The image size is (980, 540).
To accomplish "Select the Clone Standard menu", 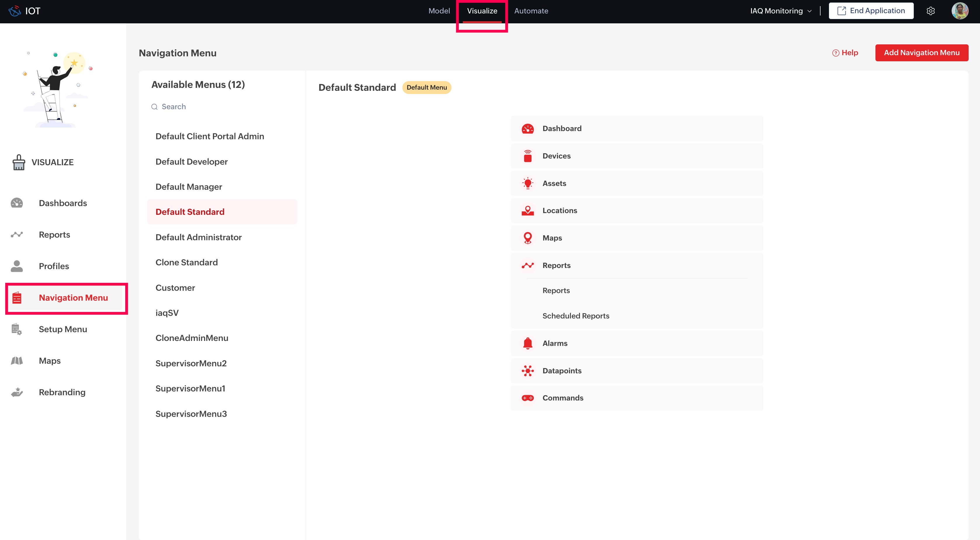I will [186, 262].
